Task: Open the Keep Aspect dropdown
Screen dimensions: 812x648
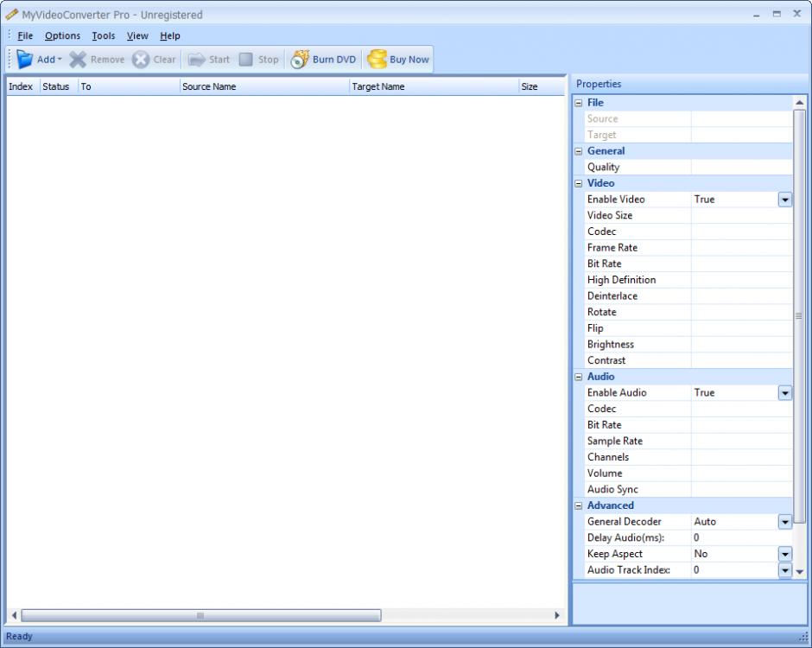Action: tap(784, 554)
